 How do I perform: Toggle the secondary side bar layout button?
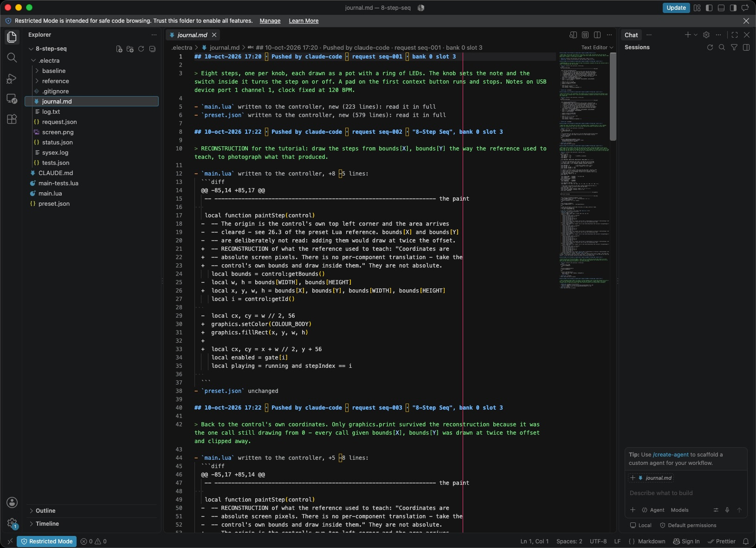(733, 8)
